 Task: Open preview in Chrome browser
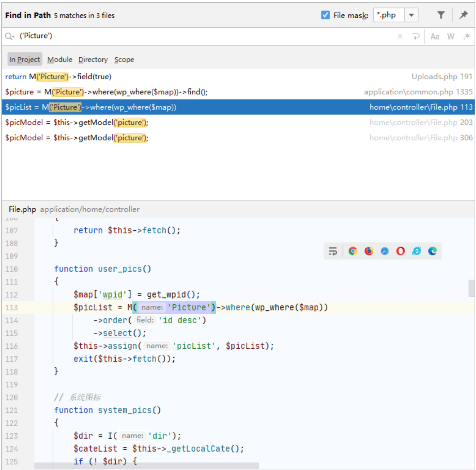pos(353,251)
